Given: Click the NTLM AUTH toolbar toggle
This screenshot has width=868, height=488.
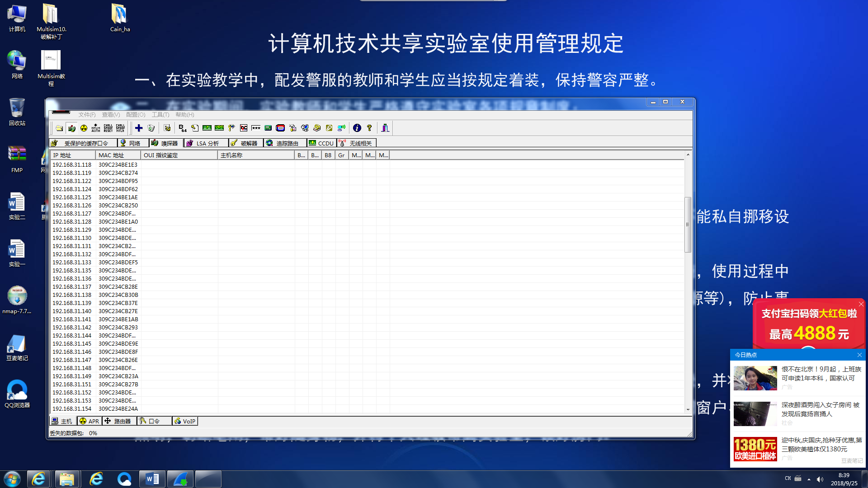Looking at the screenshot, I should (96, 128).
